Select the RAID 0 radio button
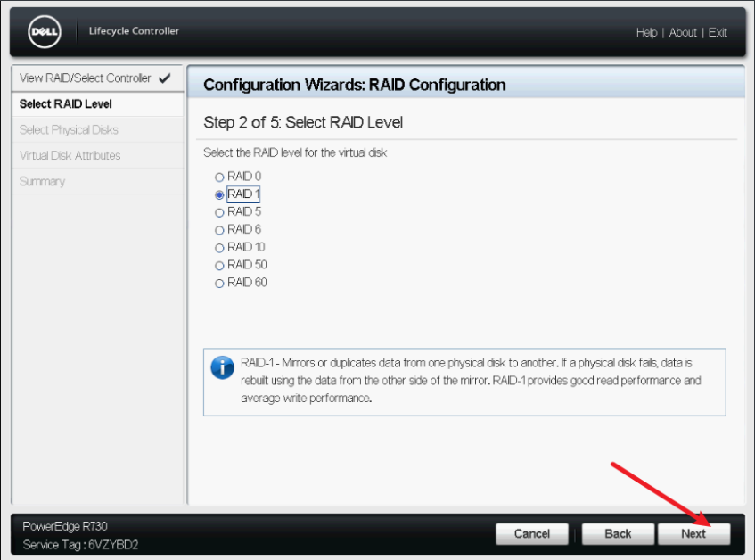This screenshot has height=560, width=755. 218,177
